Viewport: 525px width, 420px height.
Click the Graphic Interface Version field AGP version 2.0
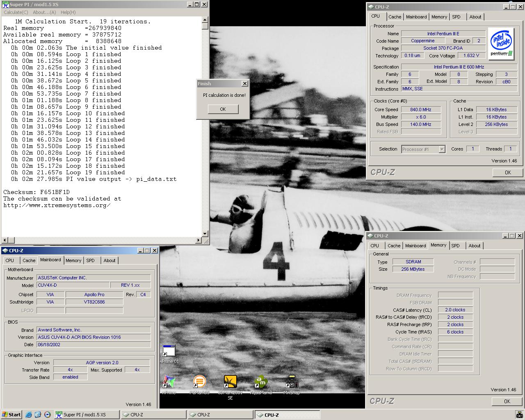(102, 363)
